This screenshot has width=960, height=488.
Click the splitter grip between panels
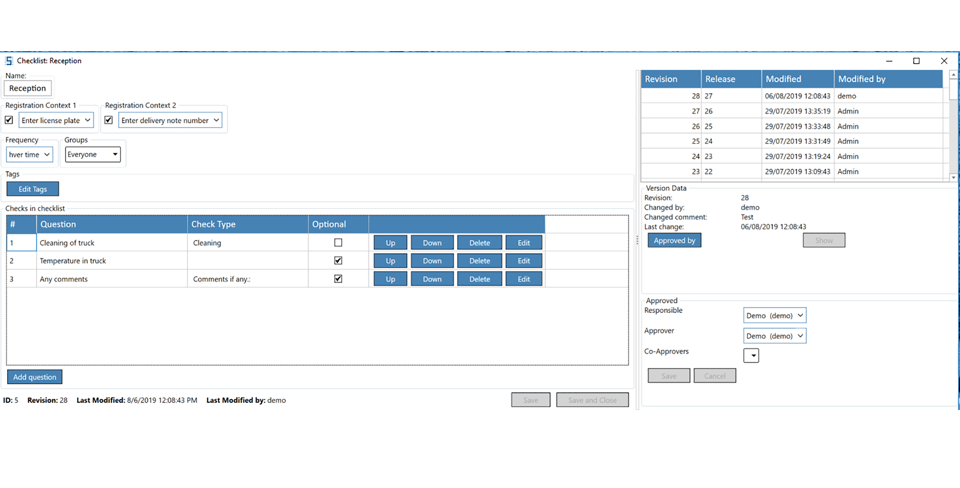pyautogui.click(x=637, y=241)
